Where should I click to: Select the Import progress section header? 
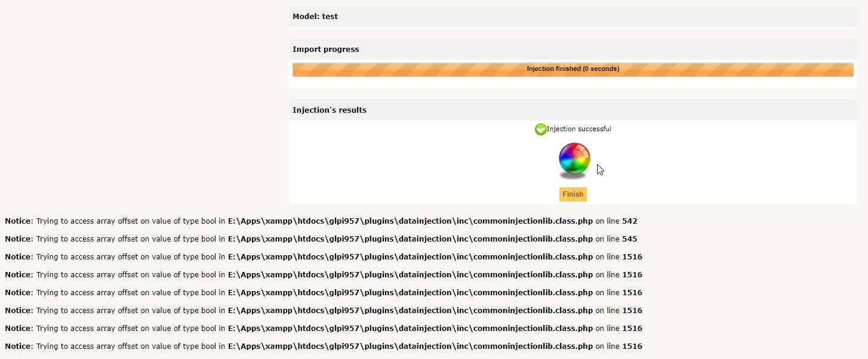(326, 49)
